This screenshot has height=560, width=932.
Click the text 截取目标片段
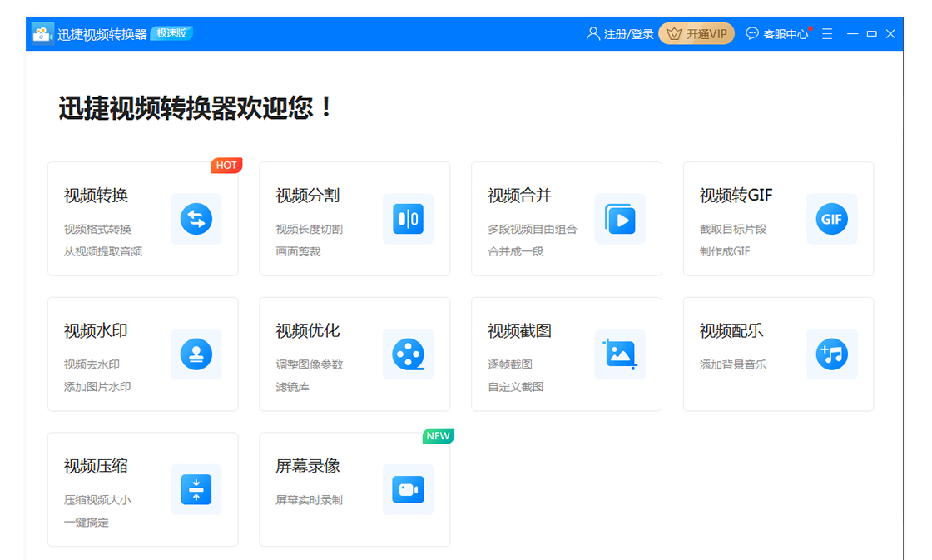(733, 230)
